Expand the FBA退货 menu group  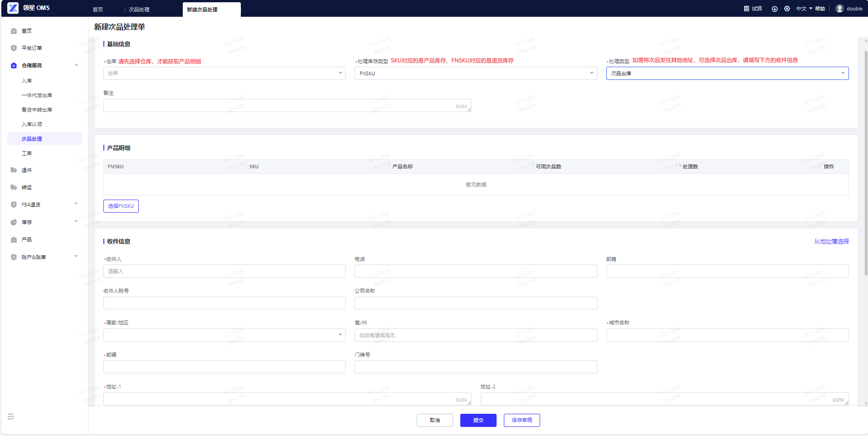(x=76, y=204)
